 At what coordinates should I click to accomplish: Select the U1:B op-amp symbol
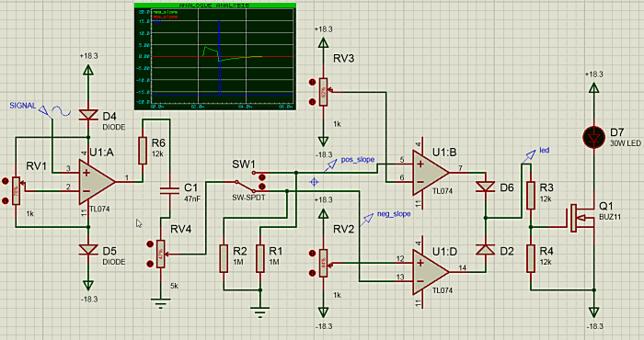point(431,173)
